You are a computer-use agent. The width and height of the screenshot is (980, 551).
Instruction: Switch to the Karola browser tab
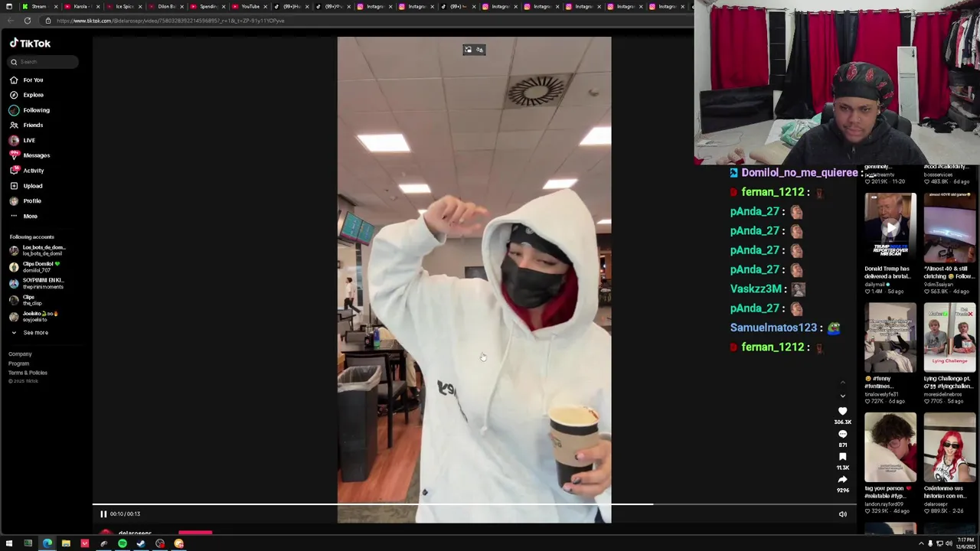(x=80, y=7)
